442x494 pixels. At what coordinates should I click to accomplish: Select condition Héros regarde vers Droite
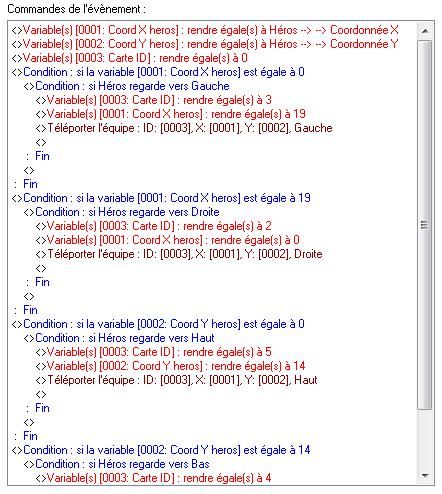122,212
